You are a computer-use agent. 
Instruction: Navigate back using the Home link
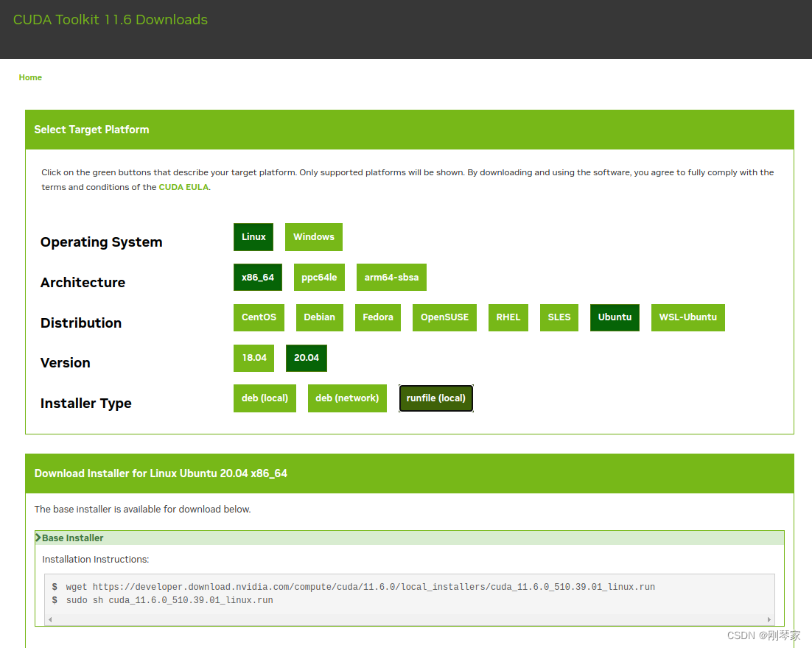pos(30,77)
